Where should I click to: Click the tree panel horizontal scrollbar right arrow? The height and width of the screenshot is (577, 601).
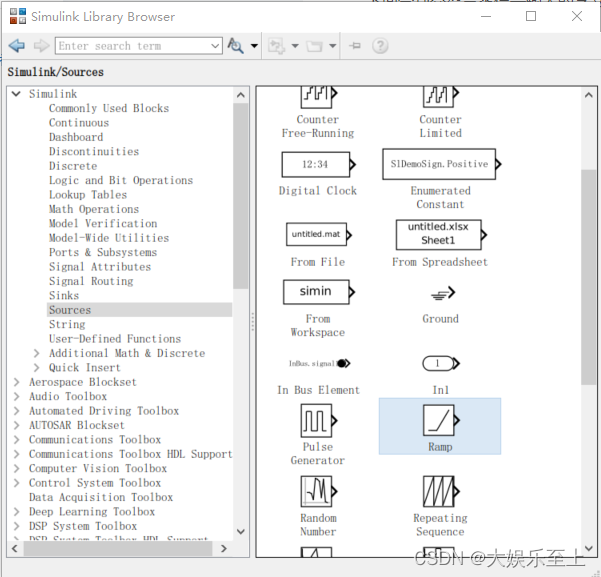[224, 549]
